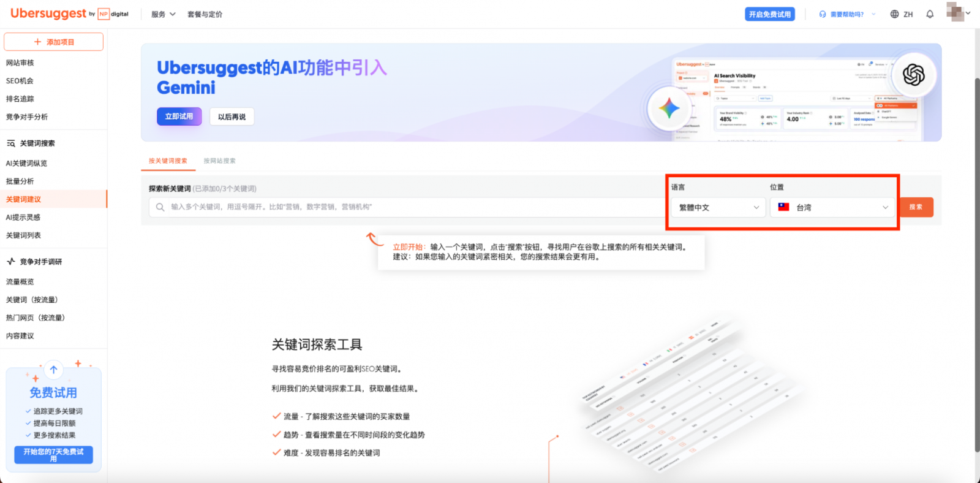The height and width of the screenshot is (483, 980).
Task: Open the 繁體中文 language dropdown
Action: [718, 208]
